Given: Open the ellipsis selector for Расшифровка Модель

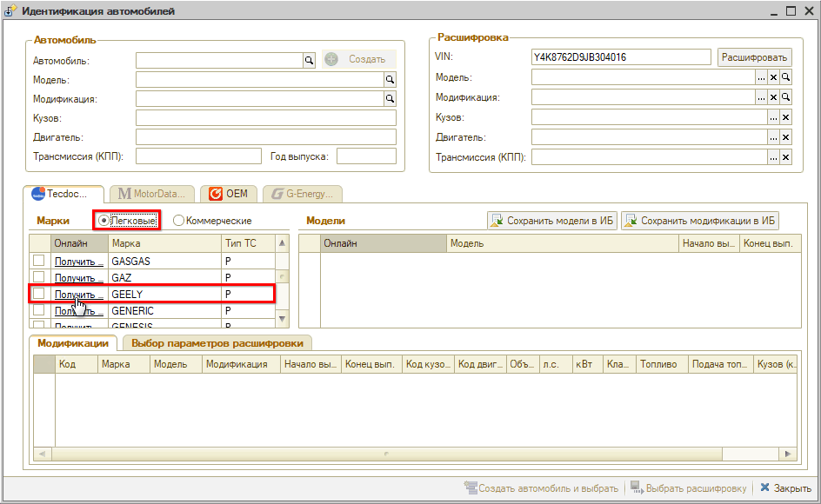Looking at the screenshot, I should pyautogui.click(x=761, y=78).
